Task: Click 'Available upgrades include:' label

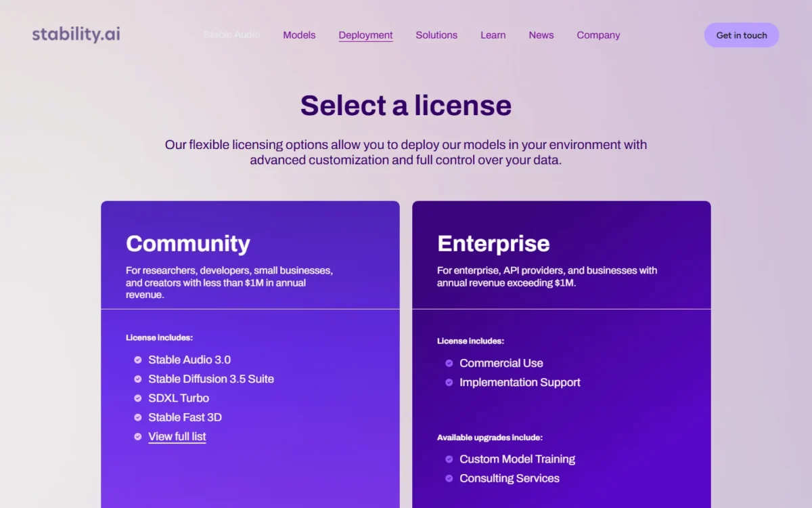Action: [x=490, y=438]
